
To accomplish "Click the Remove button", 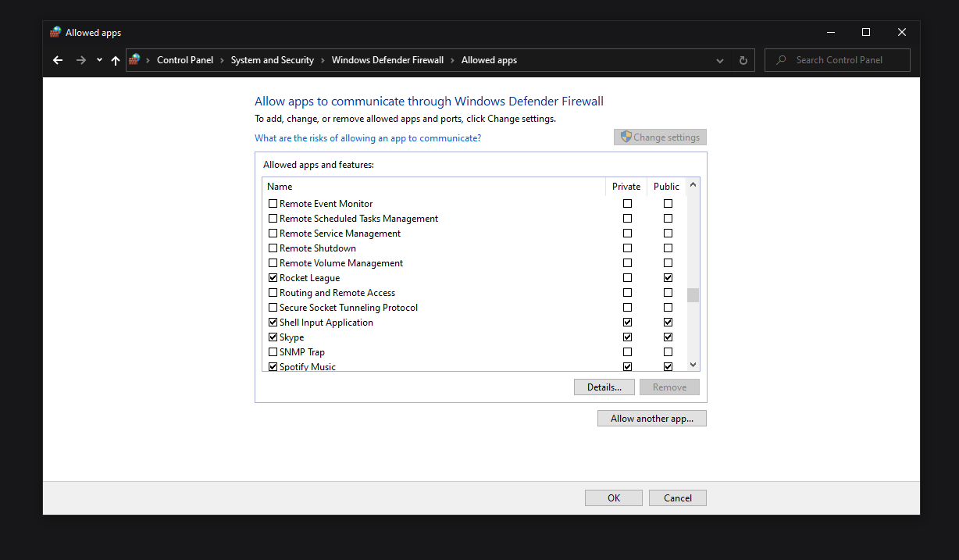I will 669,387.
